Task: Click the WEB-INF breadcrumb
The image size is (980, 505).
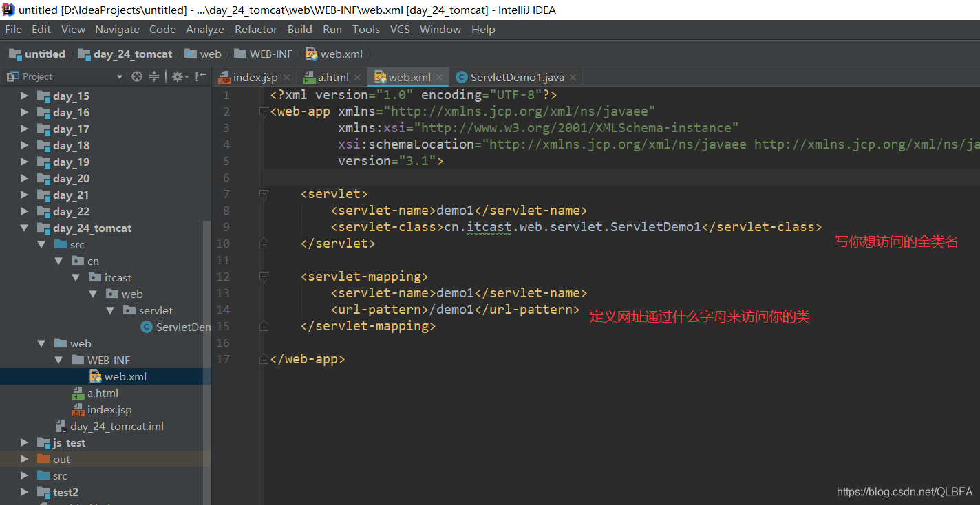Action: 271,53
